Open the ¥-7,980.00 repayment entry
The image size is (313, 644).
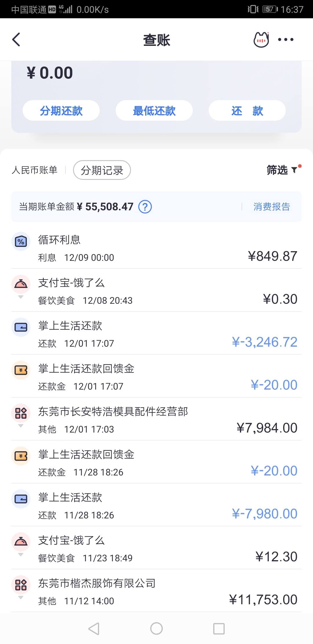tap(156, 505)
